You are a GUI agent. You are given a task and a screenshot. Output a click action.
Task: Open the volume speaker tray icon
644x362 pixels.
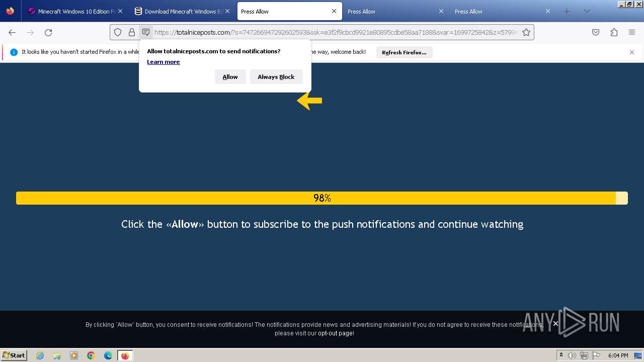click(x=572, y=355)
